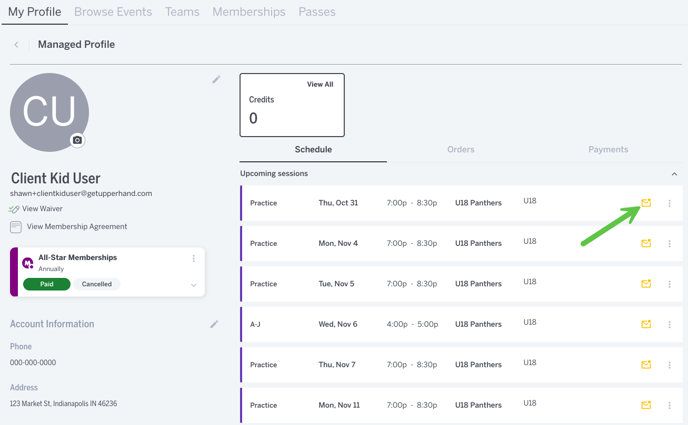Open the Payments tab
688x425 pixels.
tap(608, 149)
